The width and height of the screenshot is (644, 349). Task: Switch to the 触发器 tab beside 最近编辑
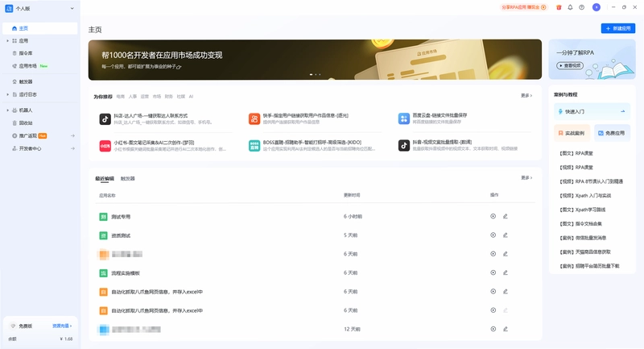128,178
